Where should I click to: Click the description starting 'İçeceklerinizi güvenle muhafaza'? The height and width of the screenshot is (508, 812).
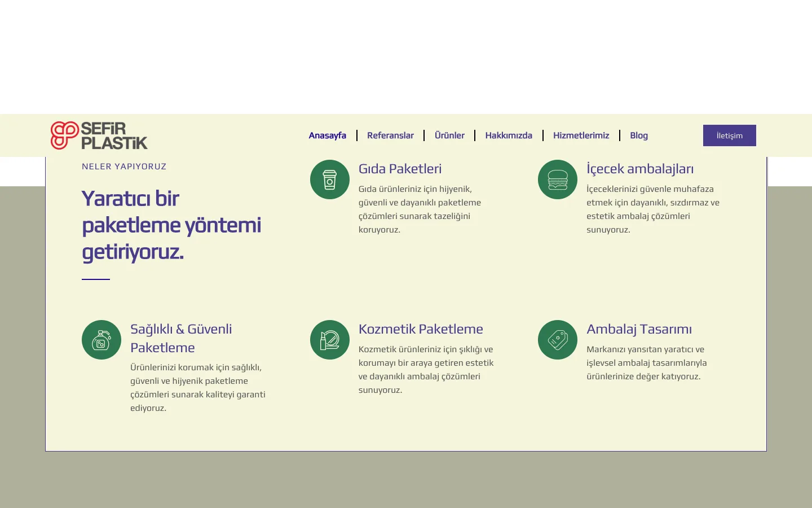tap(653, 209)
